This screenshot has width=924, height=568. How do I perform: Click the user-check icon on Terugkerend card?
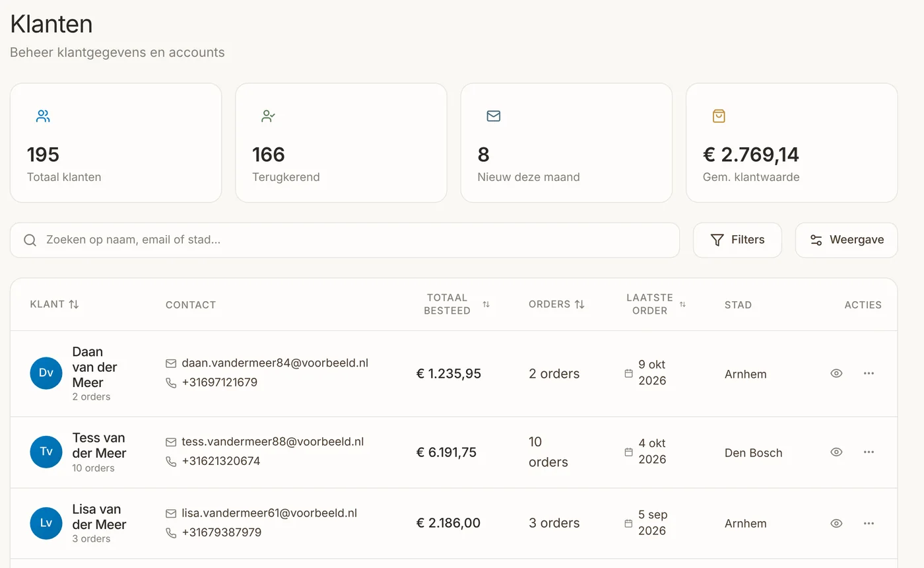268,116
